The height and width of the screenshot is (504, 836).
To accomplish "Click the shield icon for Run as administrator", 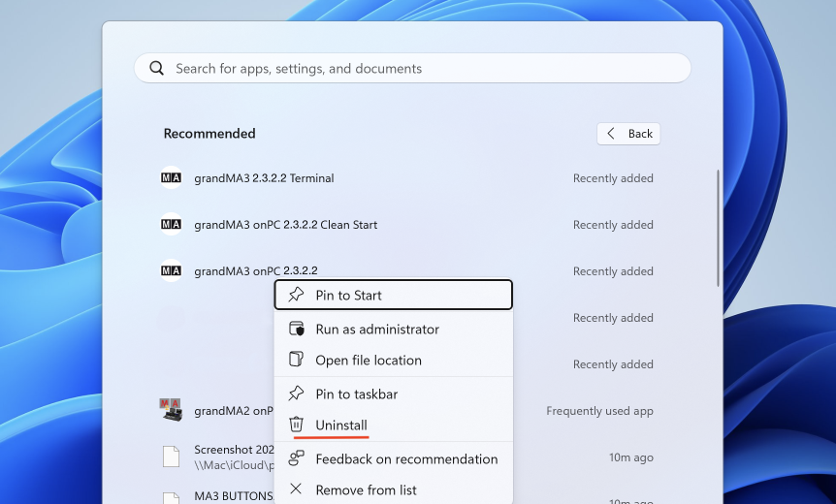I will (296, 329).
